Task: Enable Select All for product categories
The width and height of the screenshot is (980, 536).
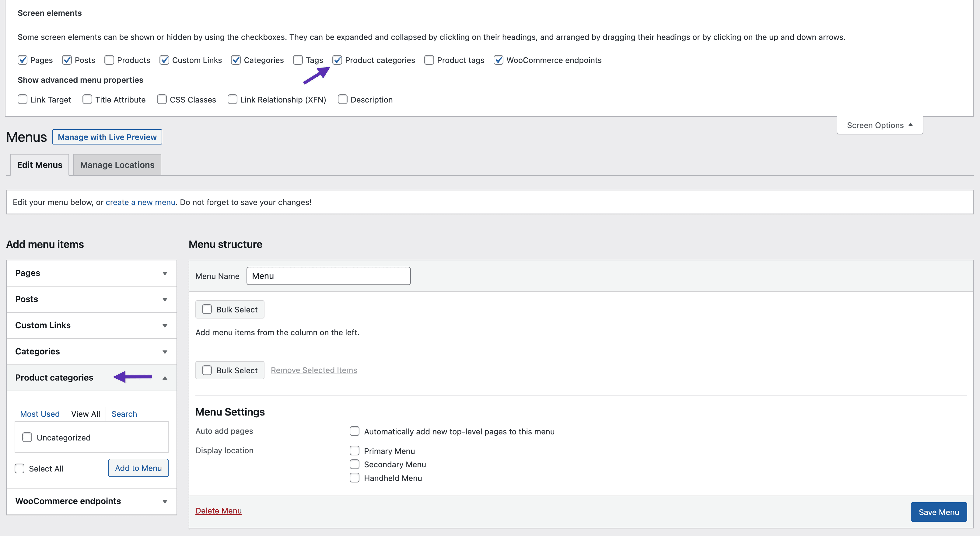Action: click(19, 468)
